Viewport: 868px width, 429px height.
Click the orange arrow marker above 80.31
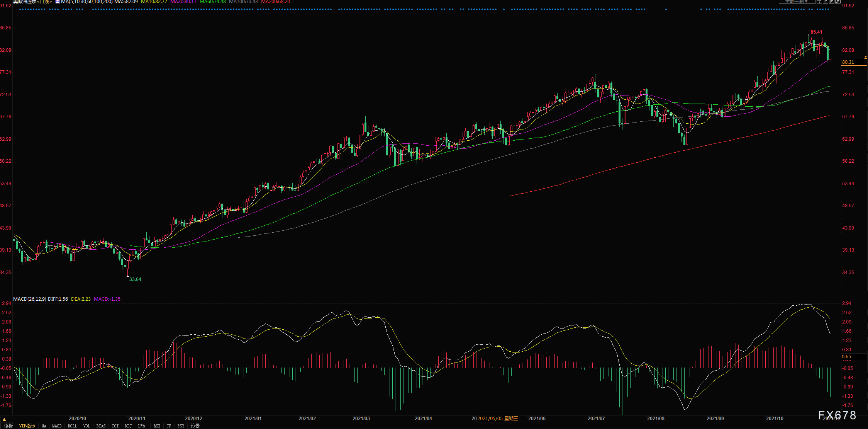click(x=865, y=57)
